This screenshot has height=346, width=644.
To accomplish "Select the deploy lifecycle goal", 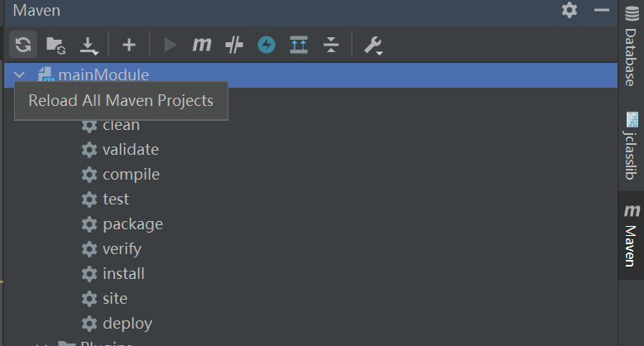I will pos(127,324).
